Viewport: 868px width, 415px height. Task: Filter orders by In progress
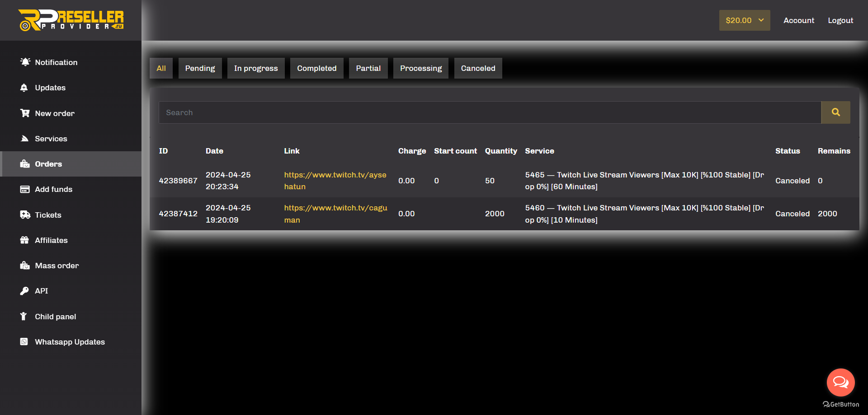coord(256,68)
